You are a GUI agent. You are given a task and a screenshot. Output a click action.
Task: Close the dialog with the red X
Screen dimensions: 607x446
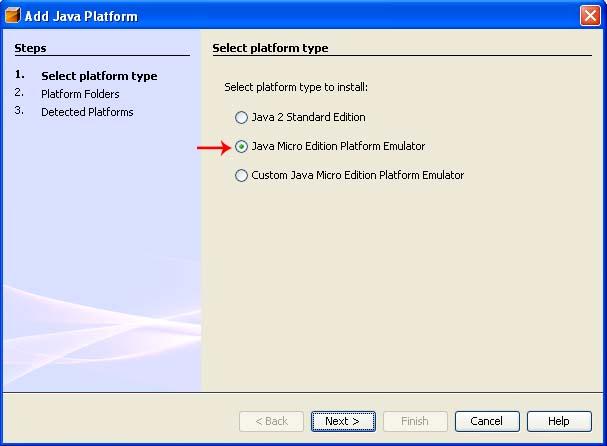(x=590, y=16)
